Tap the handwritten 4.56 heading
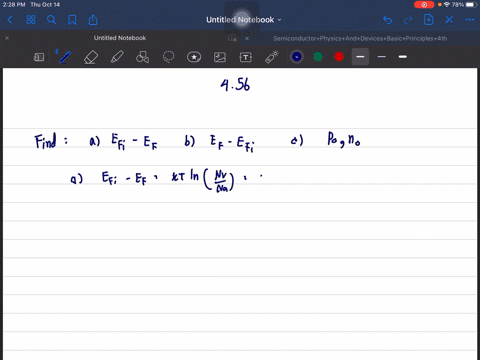 click(235, 85)
